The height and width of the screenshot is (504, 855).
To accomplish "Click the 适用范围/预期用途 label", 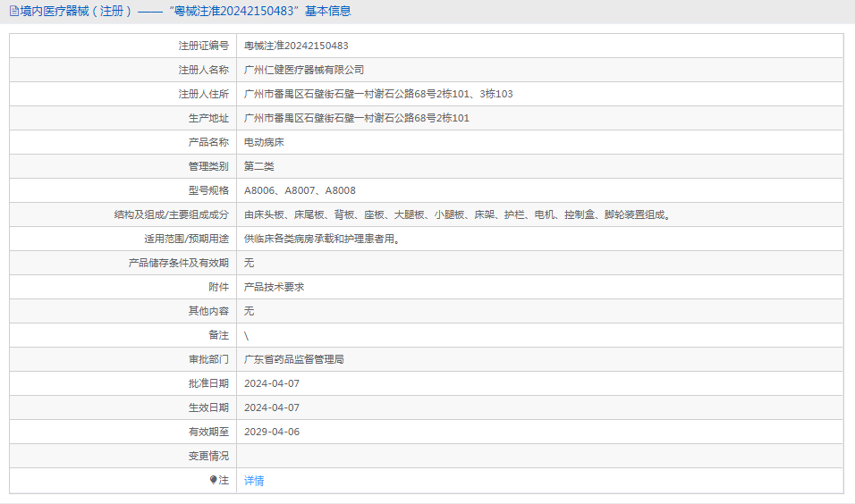I will 187,239.
